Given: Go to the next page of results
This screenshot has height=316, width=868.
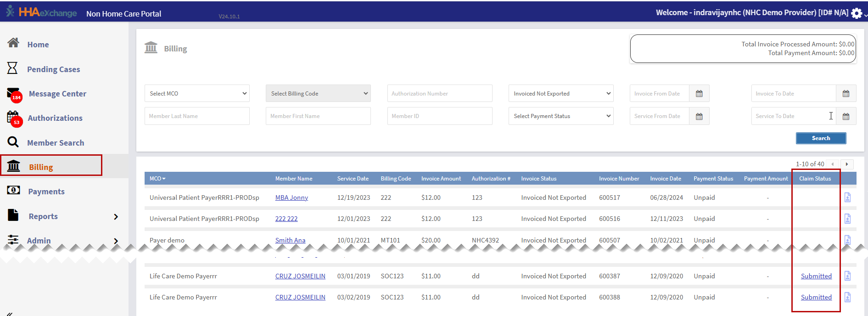Looking at the screenshot, I should point(847,164).
